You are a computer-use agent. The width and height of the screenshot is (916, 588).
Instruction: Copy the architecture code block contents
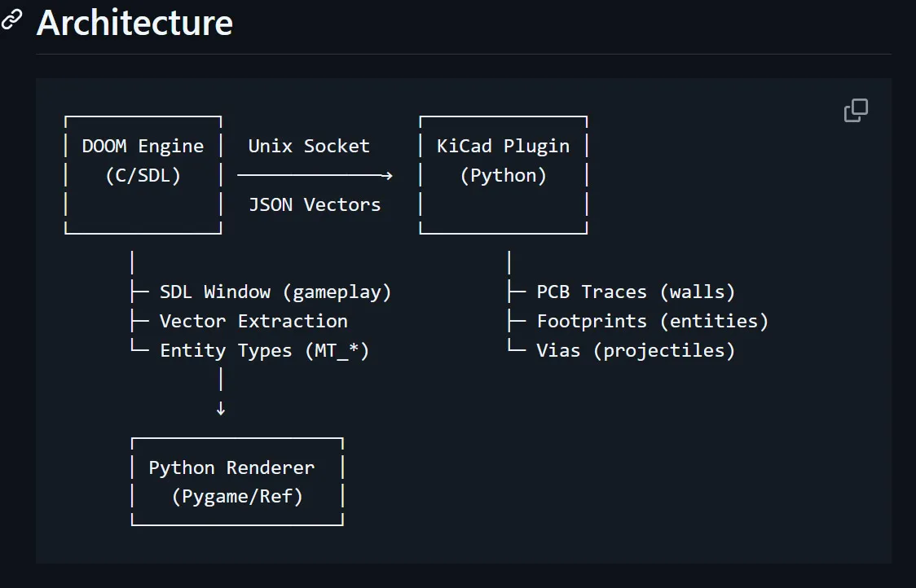856,111
